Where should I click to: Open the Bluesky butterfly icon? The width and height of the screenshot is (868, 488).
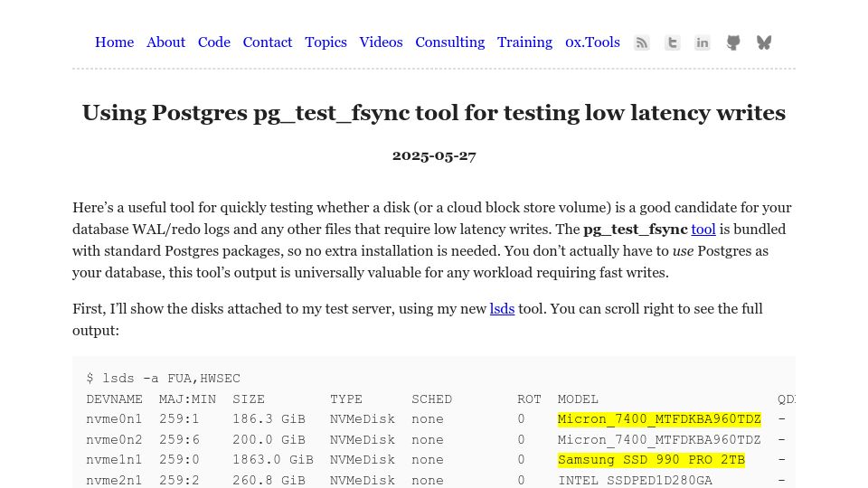[x=764, y=42]
